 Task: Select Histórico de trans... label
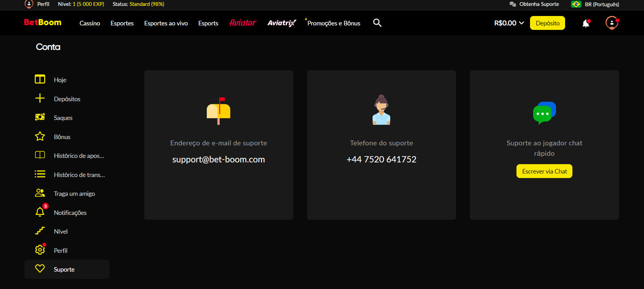click(79, 175)
